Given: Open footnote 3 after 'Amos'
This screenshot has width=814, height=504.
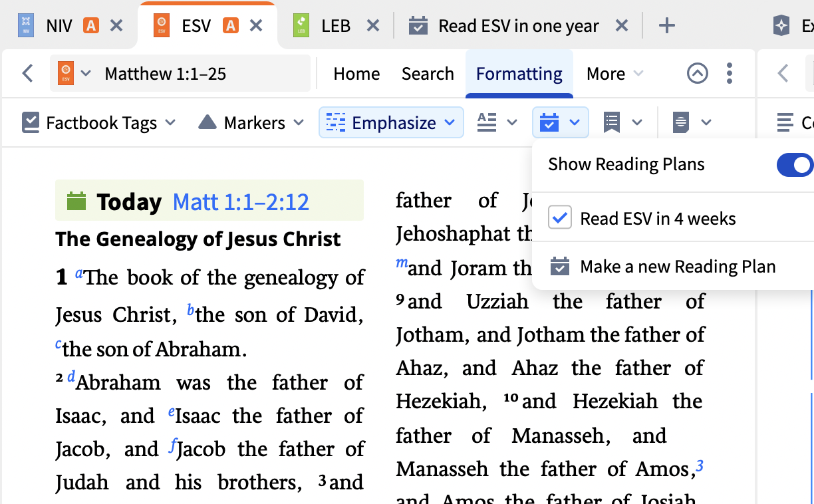Looking at the screenshot, I should click(700, 466).
